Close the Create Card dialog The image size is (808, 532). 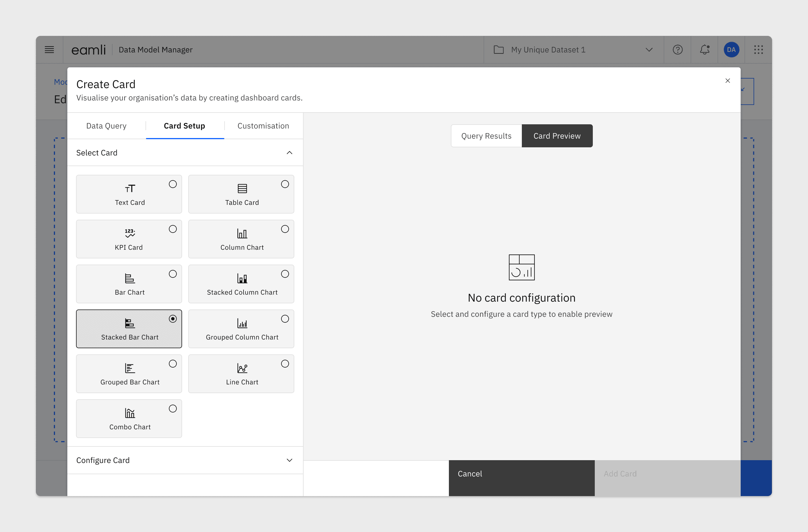[727, 81]
